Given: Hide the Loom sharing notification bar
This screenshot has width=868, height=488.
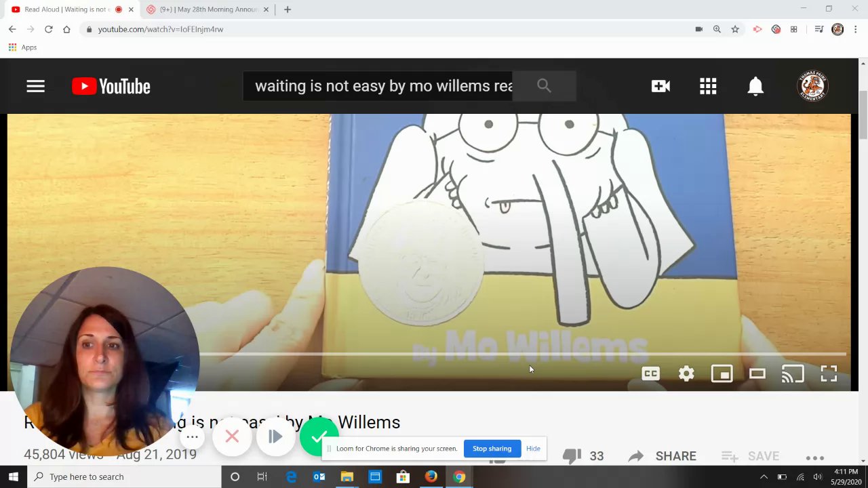Looking at the screenshot, I should tap(533, 449).
